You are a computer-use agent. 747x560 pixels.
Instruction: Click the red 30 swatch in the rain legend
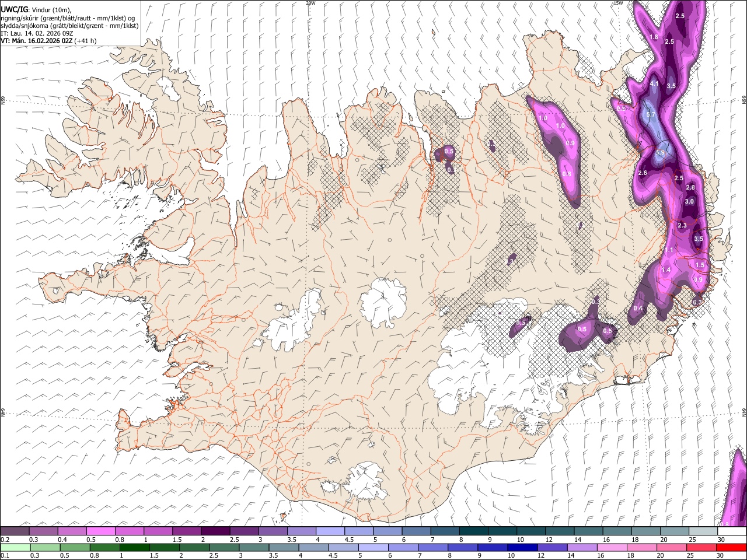pyautogui.click(x=731, y=548)
